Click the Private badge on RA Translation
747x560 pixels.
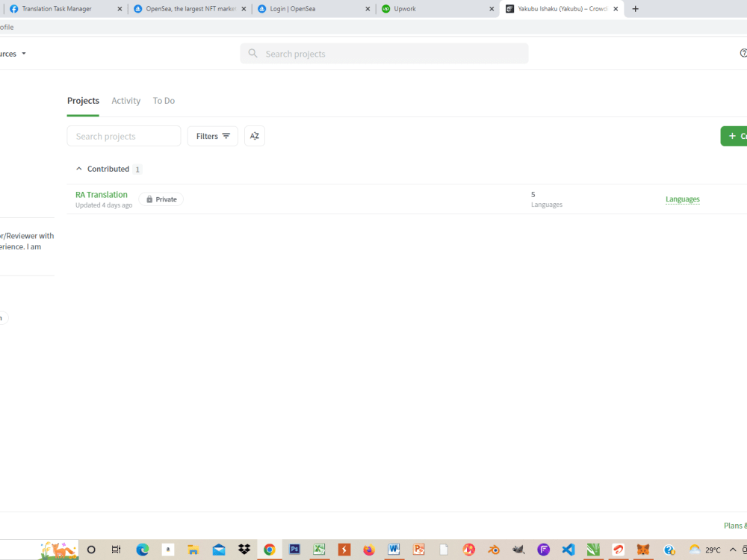click(x=161, y=199)
